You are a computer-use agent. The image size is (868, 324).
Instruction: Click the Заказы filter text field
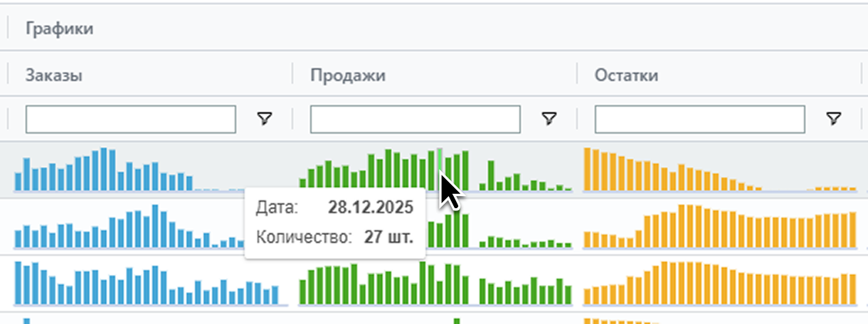130,119
